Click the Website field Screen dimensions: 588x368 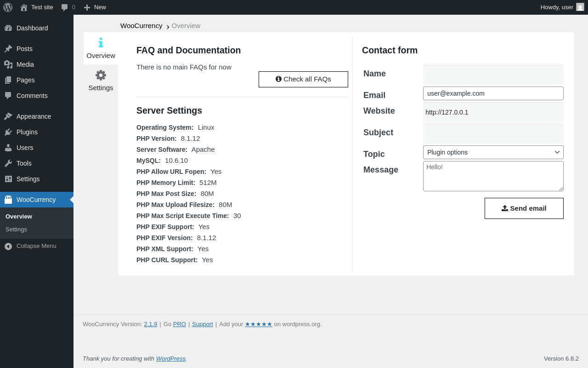493,112
